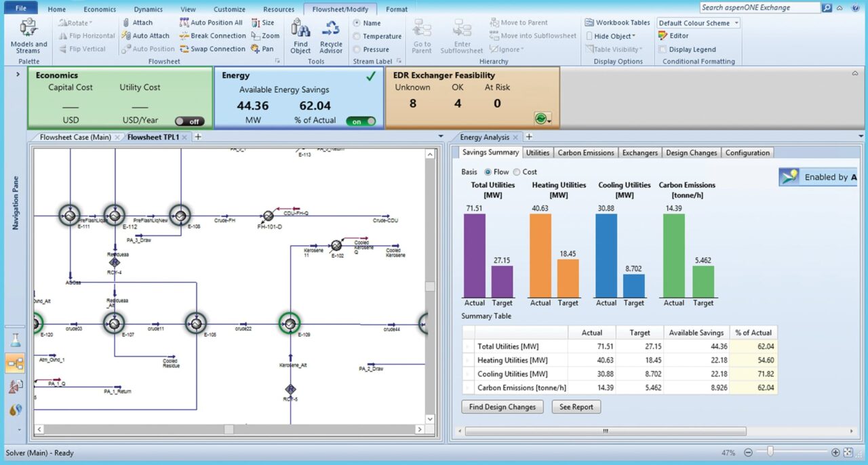Activate the Break Connection tool
868x465 pixels.
(x=184, y=35)
